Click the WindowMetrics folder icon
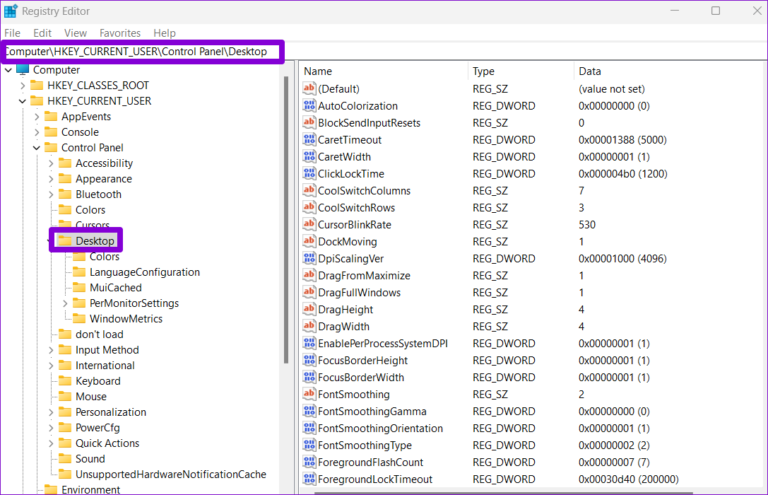Screen dimensions: 768x495 [78, 319]
